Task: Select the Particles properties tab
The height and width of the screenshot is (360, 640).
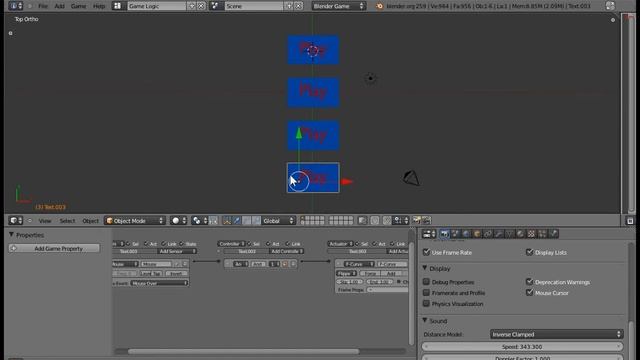Action: pos(542,234)
